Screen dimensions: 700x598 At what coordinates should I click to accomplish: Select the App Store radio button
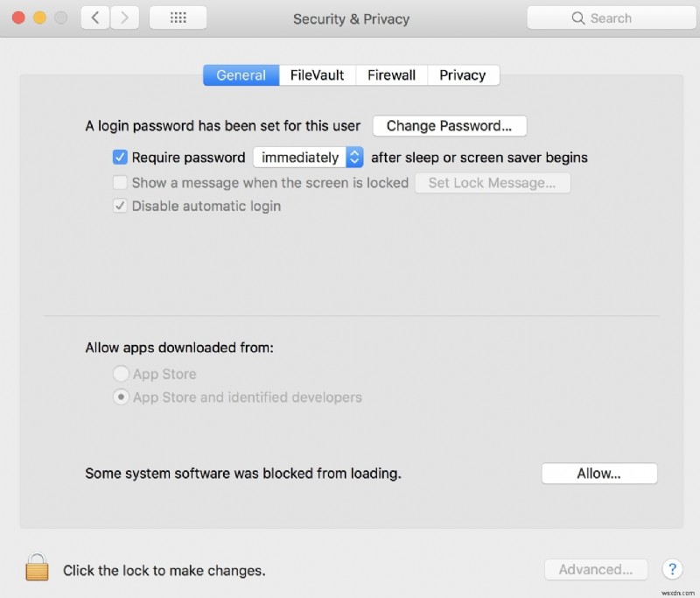[x=122, y=373]
